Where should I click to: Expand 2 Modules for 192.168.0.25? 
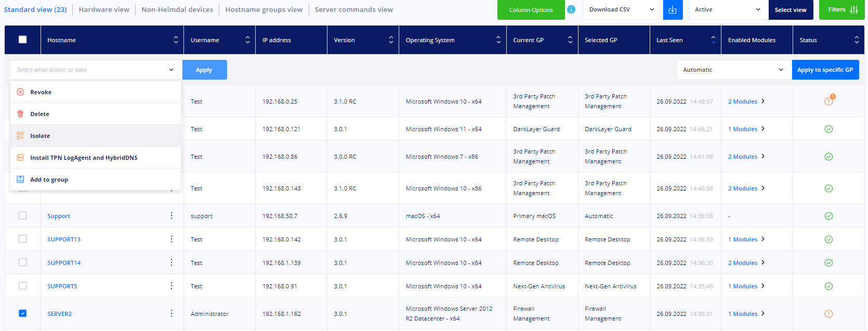point(746,101)
